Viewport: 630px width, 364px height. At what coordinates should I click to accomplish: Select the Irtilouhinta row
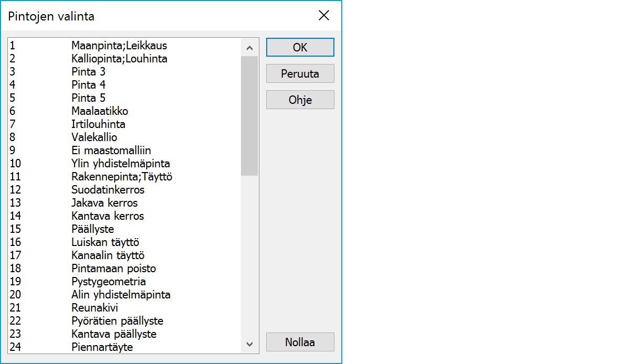[98, 124]
